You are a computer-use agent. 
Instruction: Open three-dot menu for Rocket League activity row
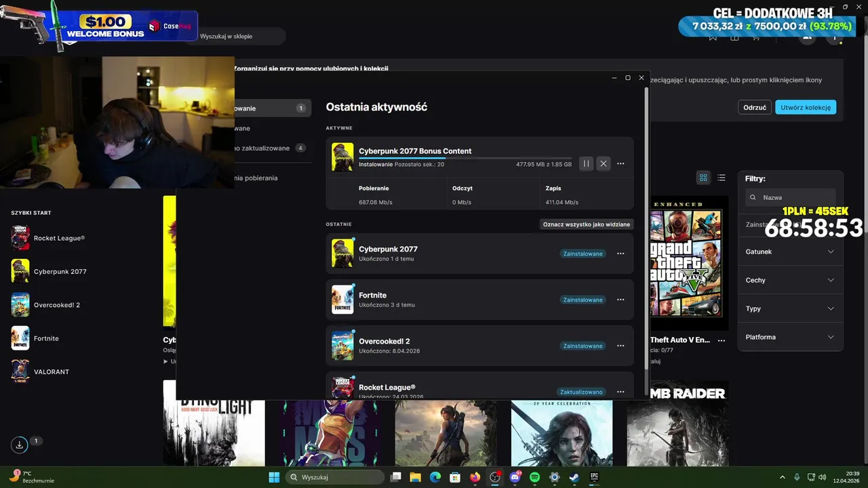pyautogui.click(x=620, y=392)
